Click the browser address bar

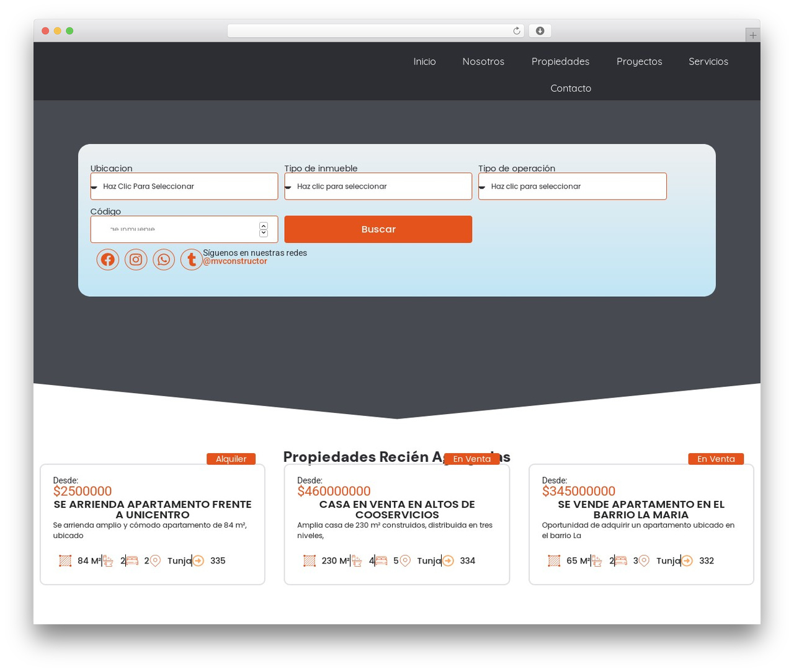pyautogui.click(x=375, y=31)
